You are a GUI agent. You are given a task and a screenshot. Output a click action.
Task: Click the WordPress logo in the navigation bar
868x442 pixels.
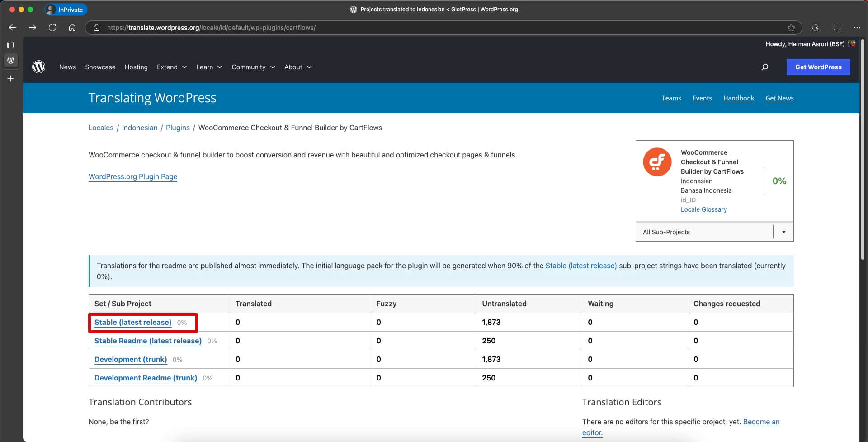tap(39, 67)
